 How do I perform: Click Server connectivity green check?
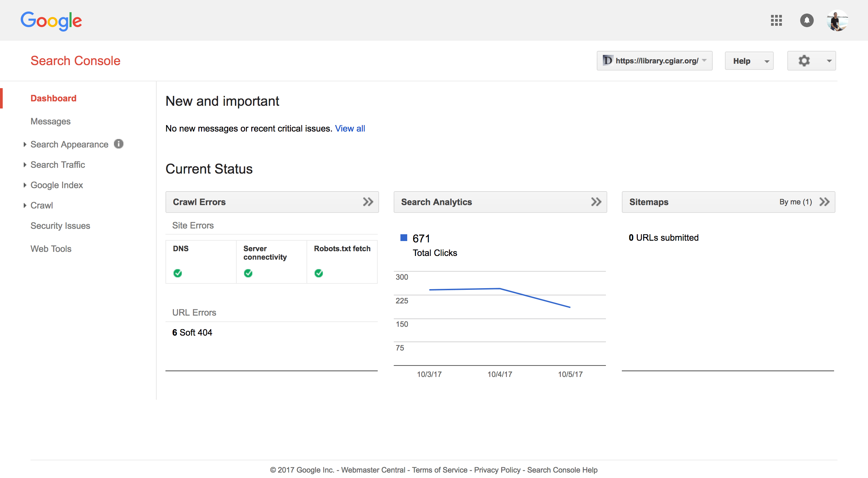pos(248,273)
